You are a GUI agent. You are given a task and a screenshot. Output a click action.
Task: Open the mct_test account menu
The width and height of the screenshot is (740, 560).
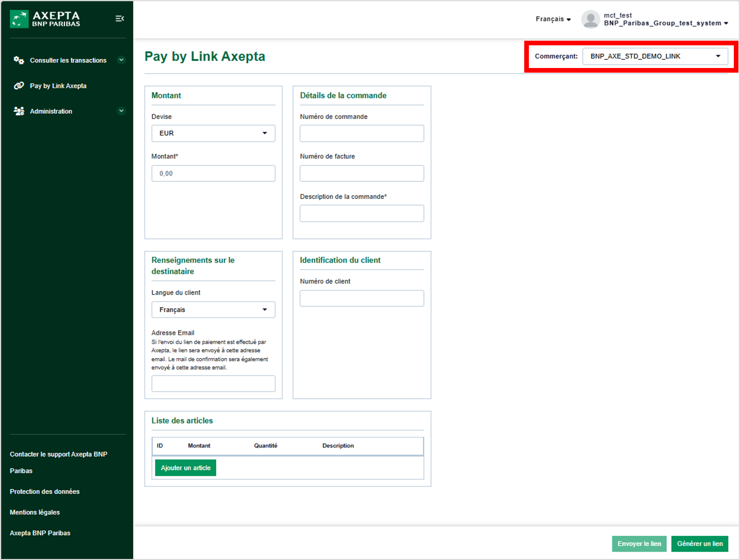coord(665,20)
